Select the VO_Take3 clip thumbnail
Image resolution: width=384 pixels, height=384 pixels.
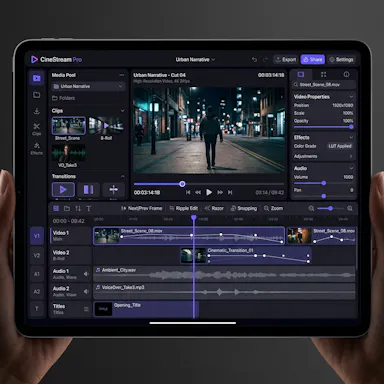tap(68, 153)
